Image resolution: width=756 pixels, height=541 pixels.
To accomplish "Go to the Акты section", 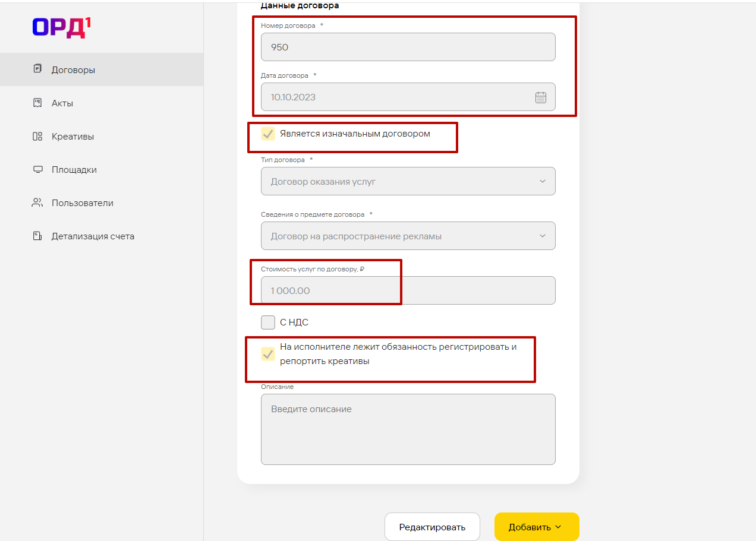I will pyautogui.click(x=62, y=103).
